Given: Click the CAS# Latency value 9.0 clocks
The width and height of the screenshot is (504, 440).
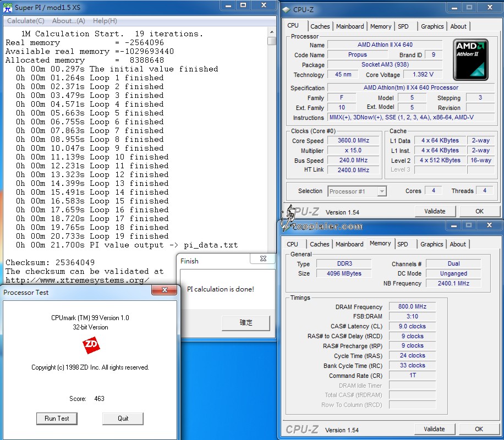Looking at the screenshot, I should click(x=412, y=326).
